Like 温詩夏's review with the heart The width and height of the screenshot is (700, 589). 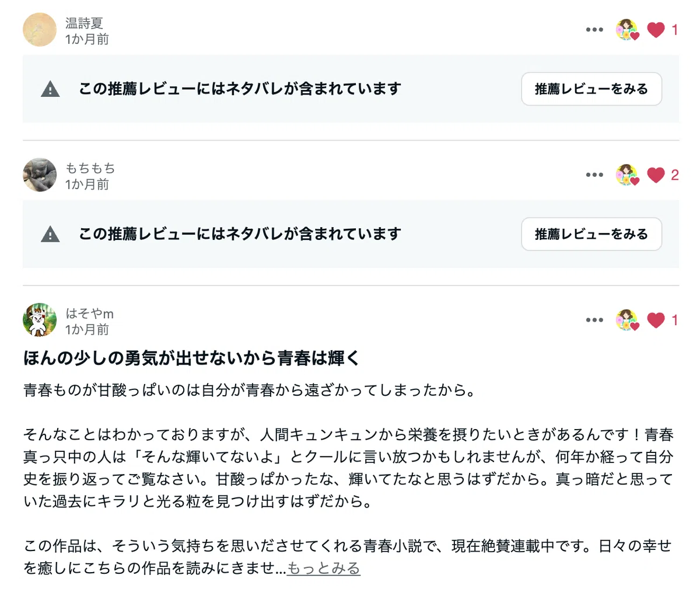coord(656,30)
